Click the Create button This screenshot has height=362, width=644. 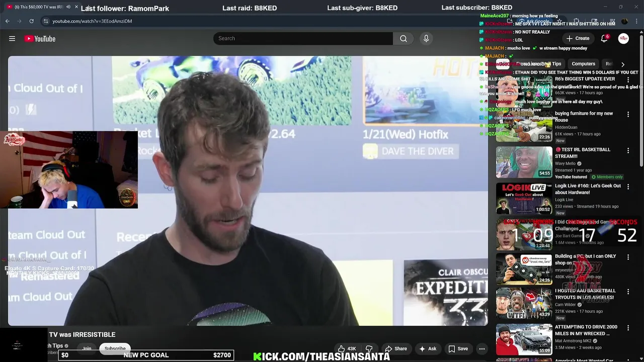pos(578,39)
